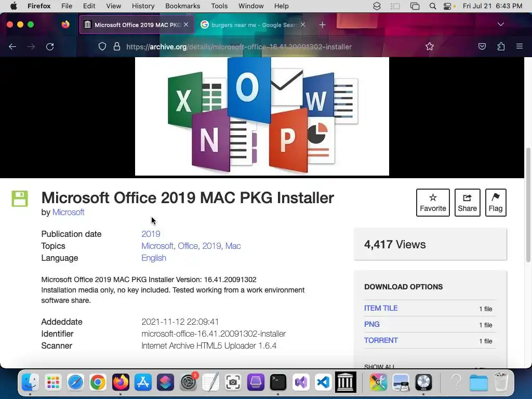This screenshot has width=532, height=399.
Task: Open the History menu
Action: 143,6
